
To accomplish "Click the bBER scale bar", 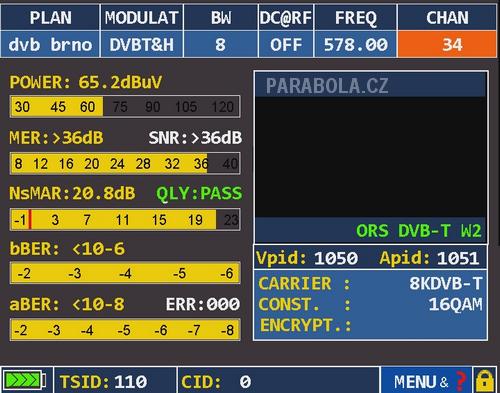I will [x=125, y=273].
